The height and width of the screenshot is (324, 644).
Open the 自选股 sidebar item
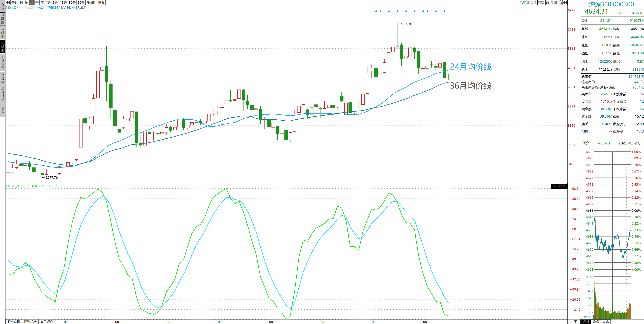point(3,78)
